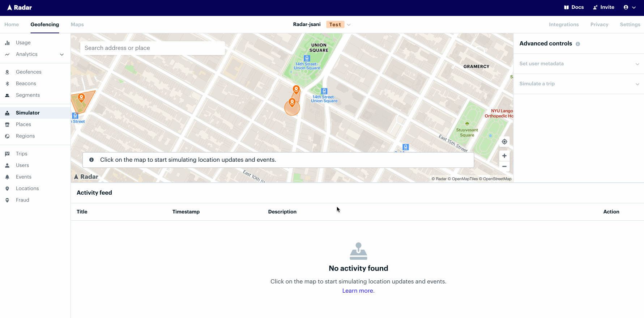
Task: Open the Docs link
Action: (x=574, y=7)
